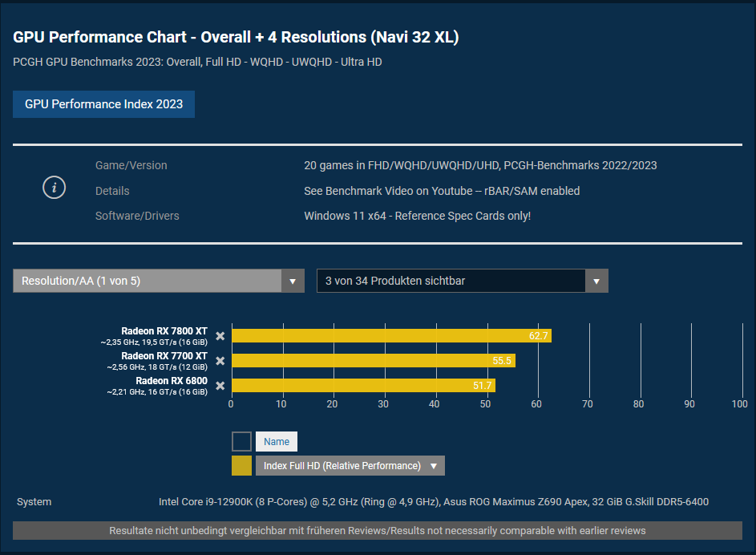
Task: Click the Radeon RX 6800 bar showing 51.7
Action: pos(363,385)
